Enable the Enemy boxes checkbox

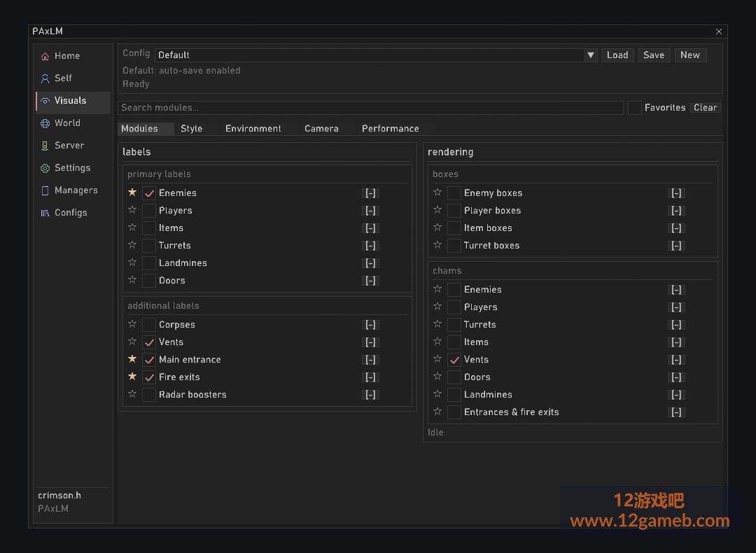pyautogui.click(x=454, y=193)
